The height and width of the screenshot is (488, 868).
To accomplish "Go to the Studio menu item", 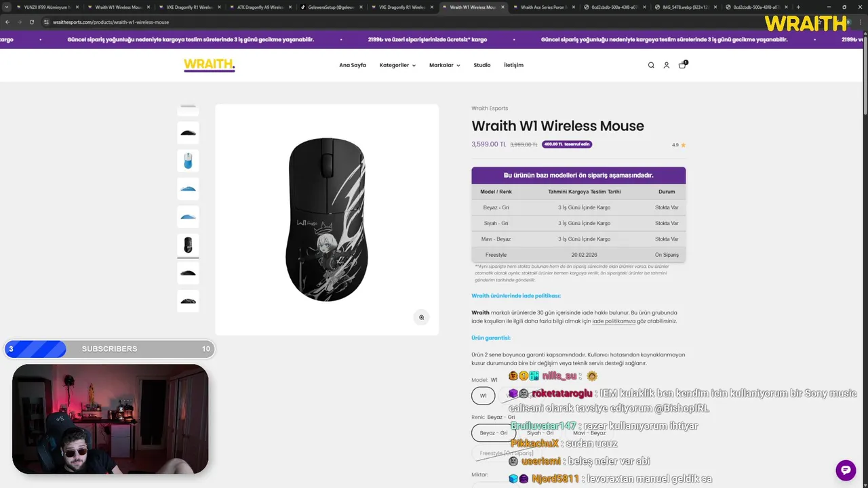I will click(x=482, y=65).
